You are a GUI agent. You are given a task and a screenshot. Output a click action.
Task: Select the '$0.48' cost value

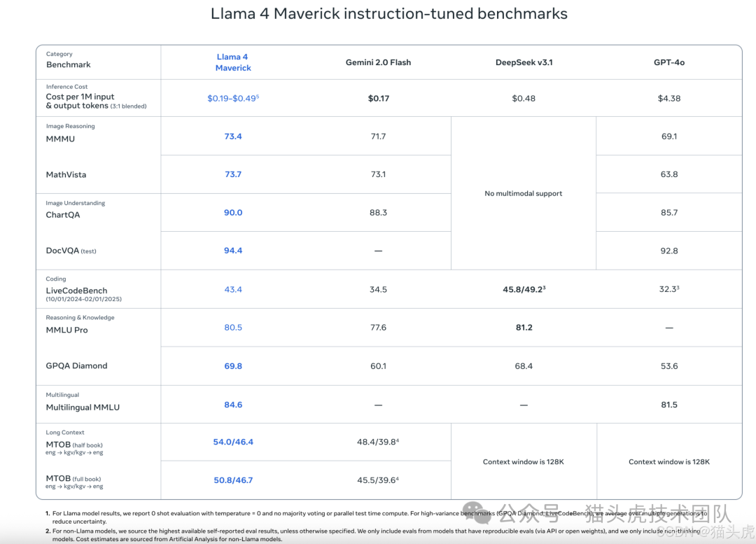coord(524,99)
